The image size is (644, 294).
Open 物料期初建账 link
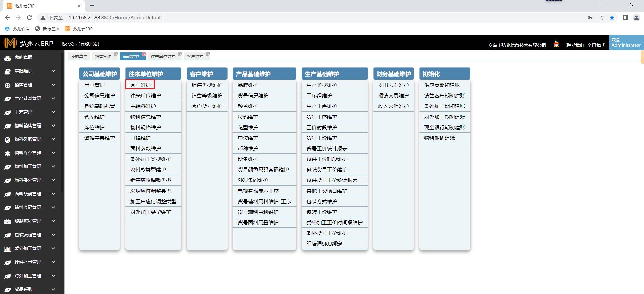(440, 138)
